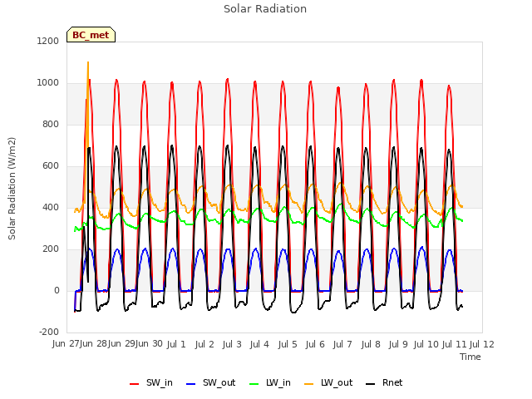Viewport: 532px width, 399px height.
Task: Click the Jul 2 x-axis tick label
Action: click(204, 344)
